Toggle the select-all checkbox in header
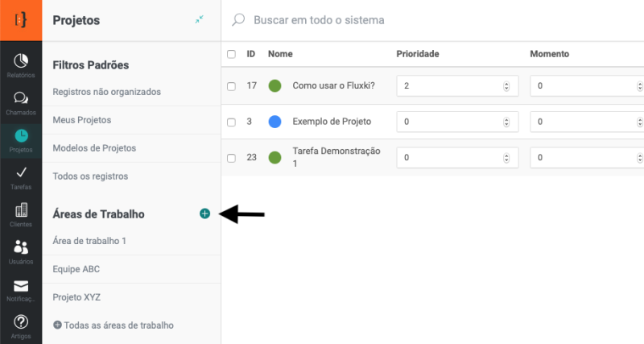 point(231,54)
